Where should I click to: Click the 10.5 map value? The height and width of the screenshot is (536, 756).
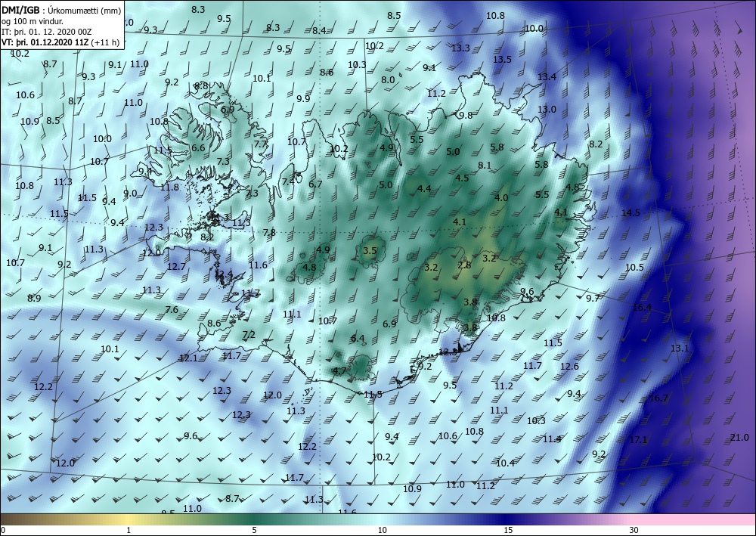click(x=634, y=268)
